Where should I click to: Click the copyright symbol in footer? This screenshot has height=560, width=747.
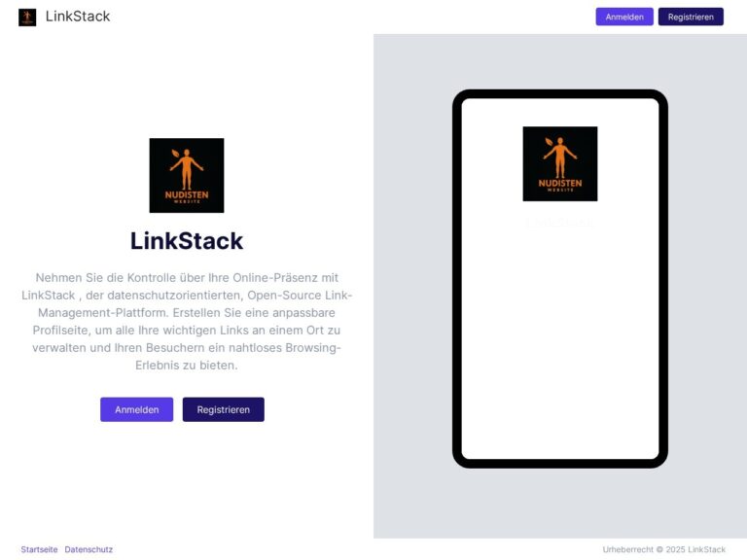click(x=659, y=549)
